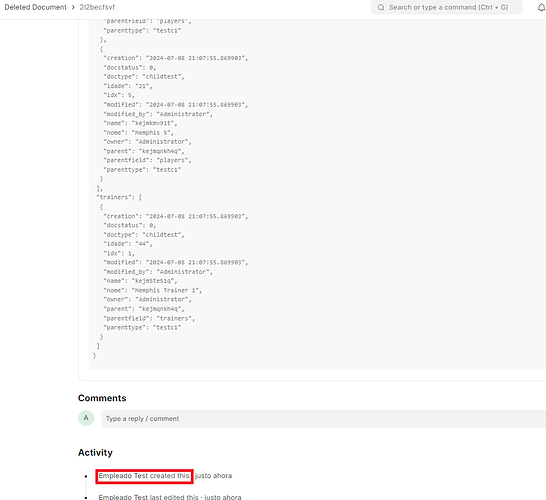Click the '"name": "kejm5te51q"' JSON line

140,281
